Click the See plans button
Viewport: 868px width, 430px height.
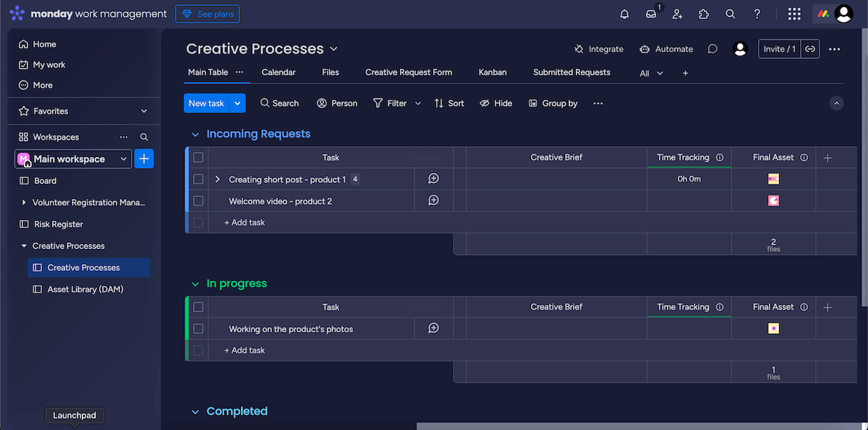207,14
